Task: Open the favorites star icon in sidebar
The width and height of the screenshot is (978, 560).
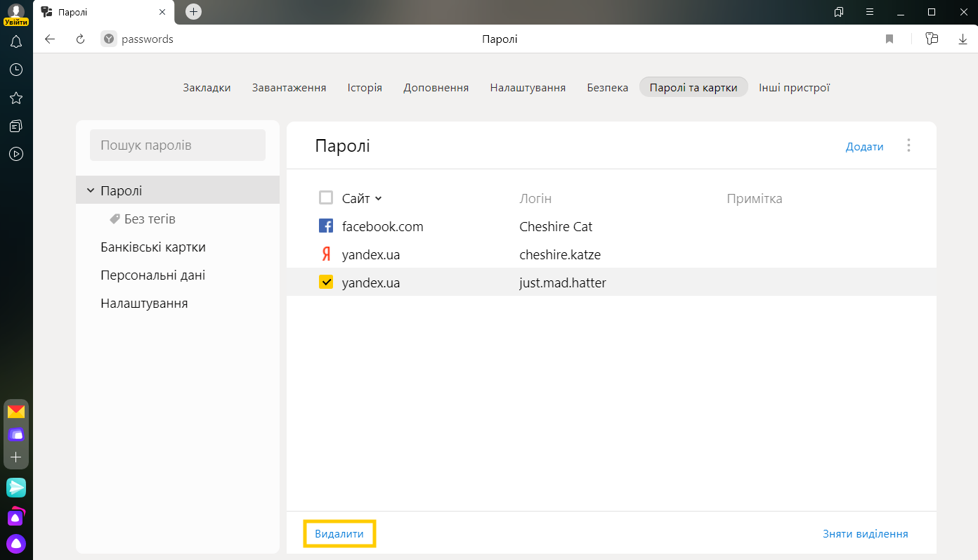Action: 16,98
